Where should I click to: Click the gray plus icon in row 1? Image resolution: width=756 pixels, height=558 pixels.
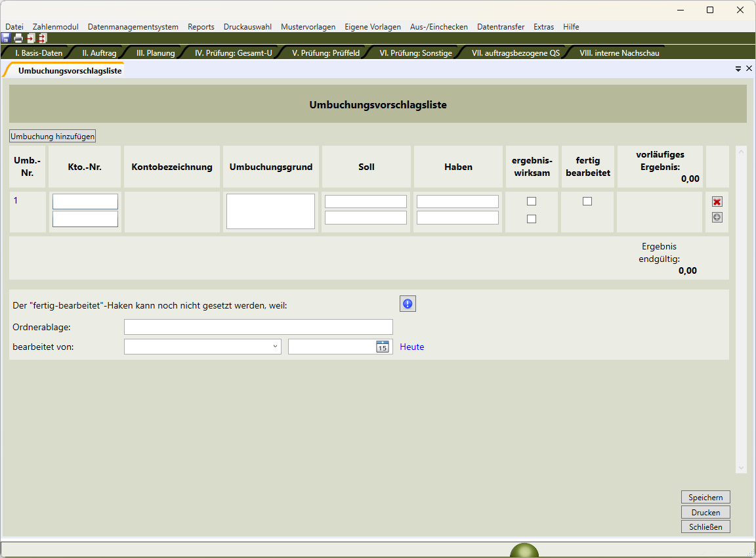(x=717, y=217)
